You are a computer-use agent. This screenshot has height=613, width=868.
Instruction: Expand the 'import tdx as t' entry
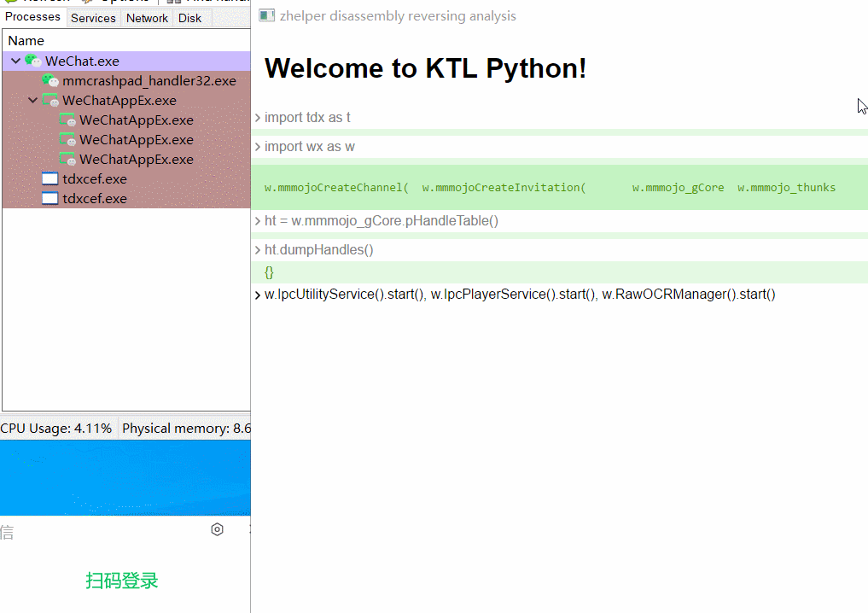point(258,118)
